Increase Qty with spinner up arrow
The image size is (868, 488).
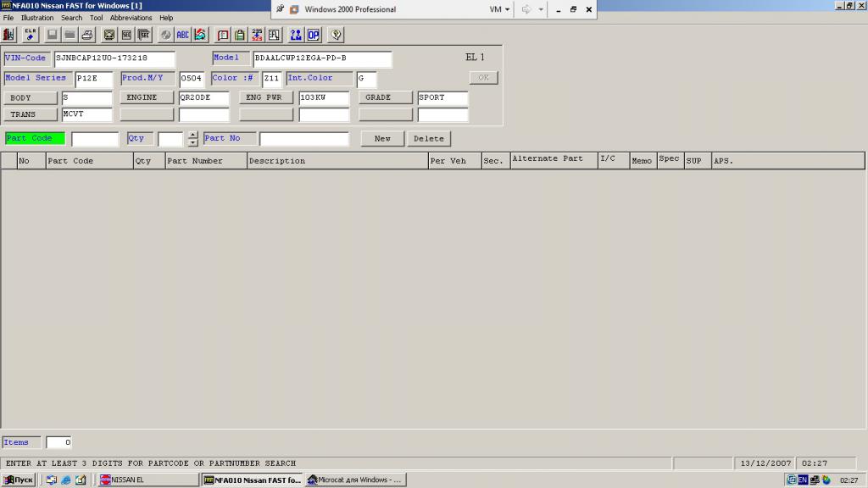pyautogui.click(x=192, y=135)
